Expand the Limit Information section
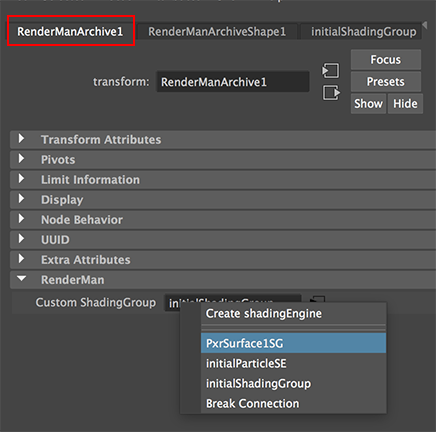The width and height of the screenshot is (436, 432). click(x=223, y=180)
